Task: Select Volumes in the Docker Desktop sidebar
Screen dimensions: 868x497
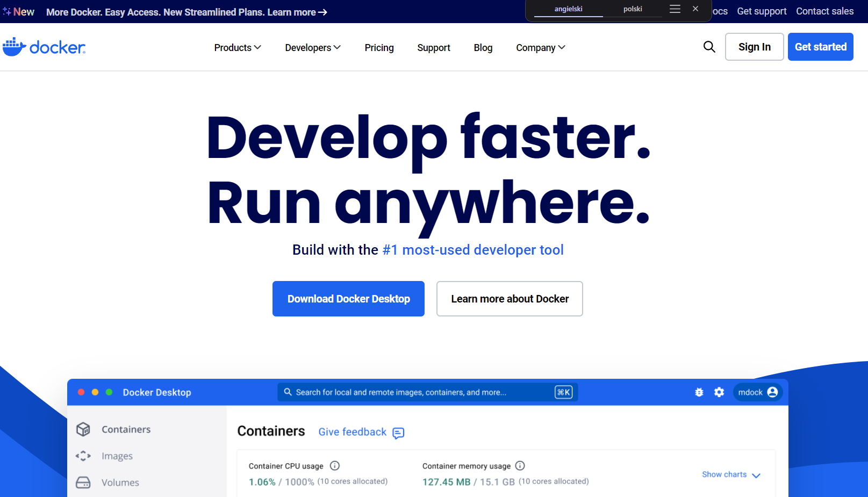Action: pyautogui.click(x=120, y=482)
